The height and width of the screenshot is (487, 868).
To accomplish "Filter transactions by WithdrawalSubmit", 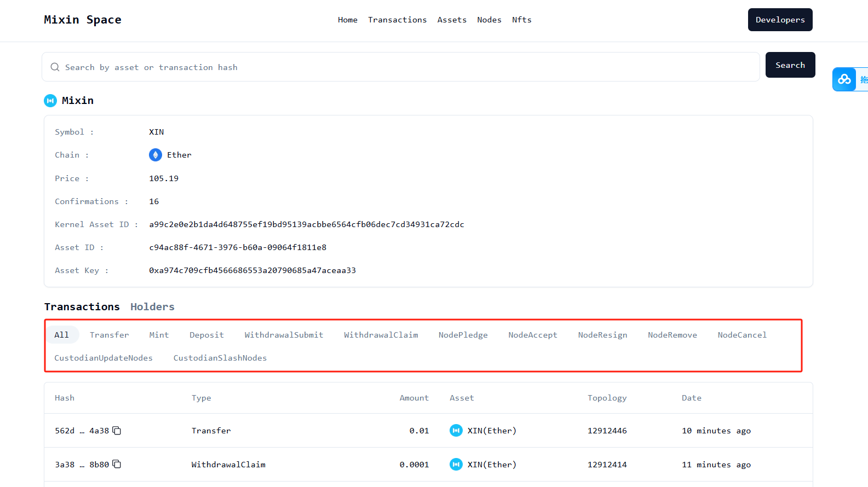I will (x=284, y=335).
